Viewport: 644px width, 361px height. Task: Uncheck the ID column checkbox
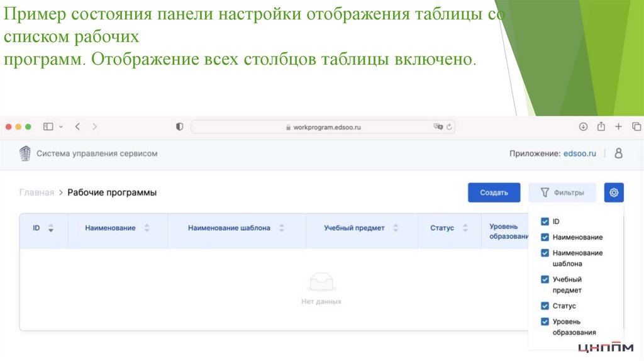coord(545,221)
